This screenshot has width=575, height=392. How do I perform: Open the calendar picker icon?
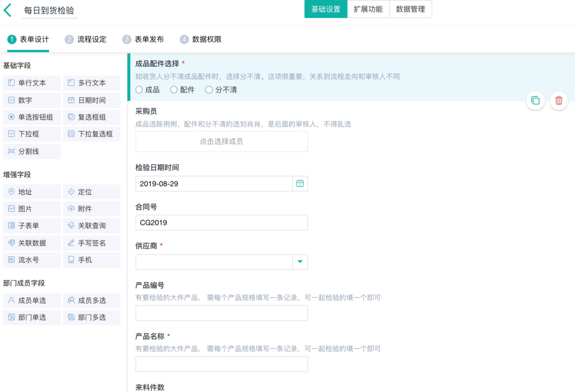300,184
